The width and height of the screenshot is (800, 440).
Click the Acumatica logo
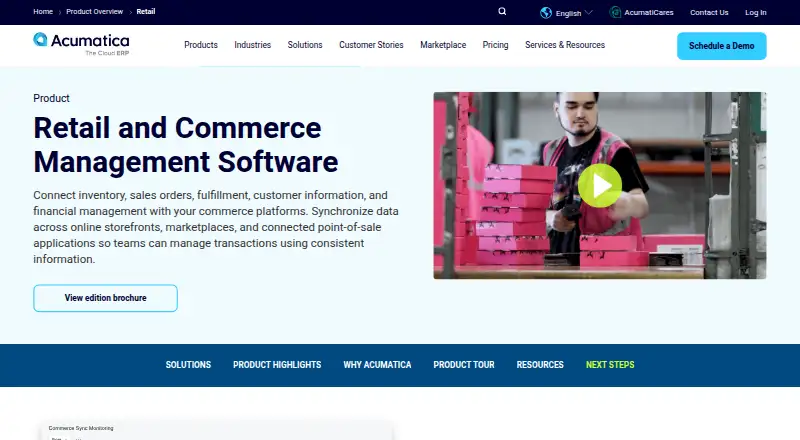pos(81,44)
